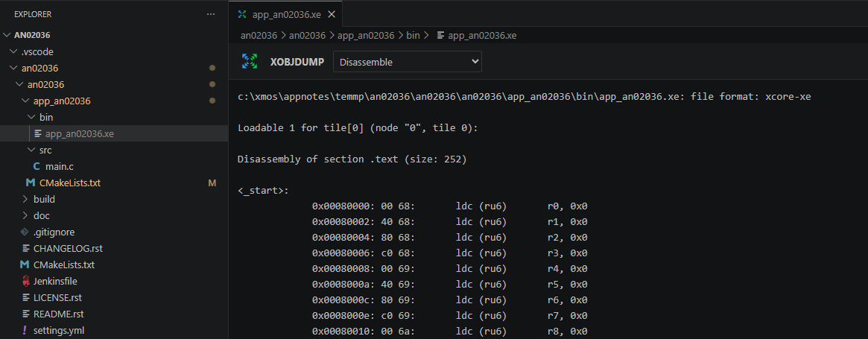Click the instruction line at 0x00080002
Screen dimensions: 868x339
coord(449,222)
